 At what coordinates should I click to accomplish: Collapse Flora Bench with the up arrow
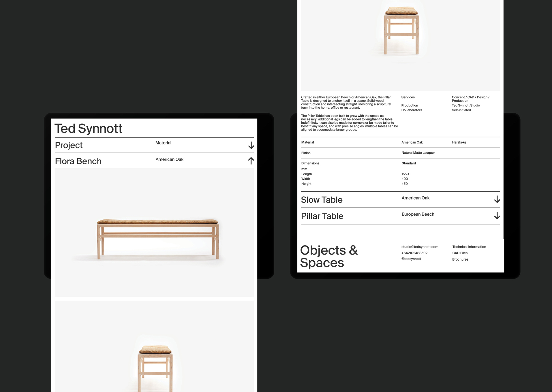(x=251, y=161)
